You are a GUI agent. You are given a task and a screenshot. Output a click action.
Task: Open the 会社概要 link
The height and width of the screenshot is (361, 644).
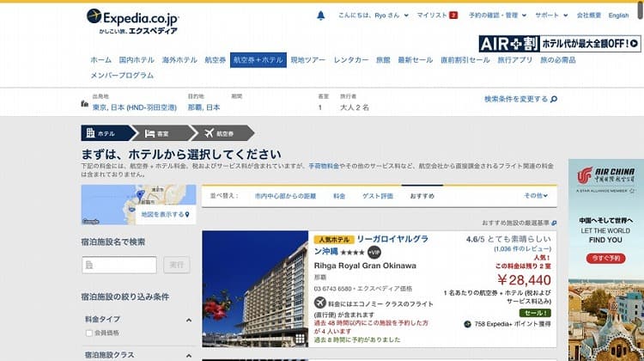[588, 15]
